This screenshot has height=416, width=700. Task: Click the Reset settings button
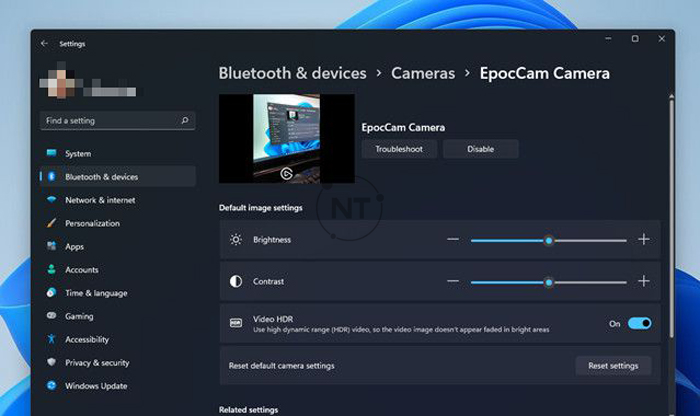[613, 366]
